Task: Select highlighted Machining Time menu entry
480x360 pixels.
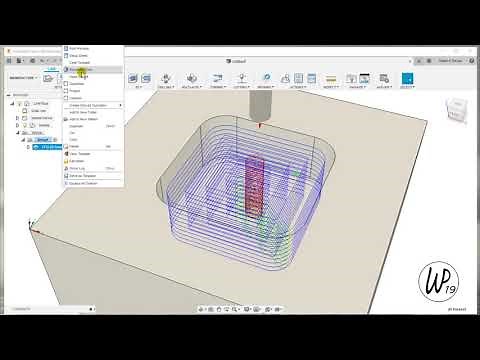Action: pos(93,70)
